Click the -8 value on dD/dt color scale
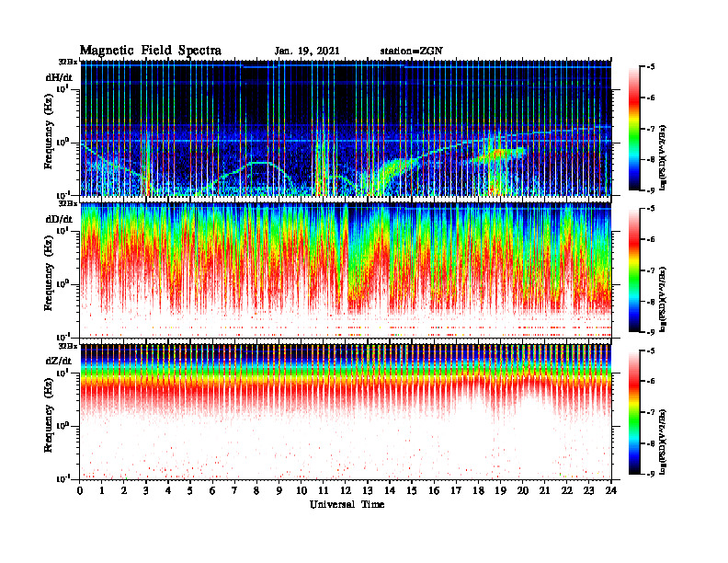Screen dimensions: 728x563 [x=651, y=302]
